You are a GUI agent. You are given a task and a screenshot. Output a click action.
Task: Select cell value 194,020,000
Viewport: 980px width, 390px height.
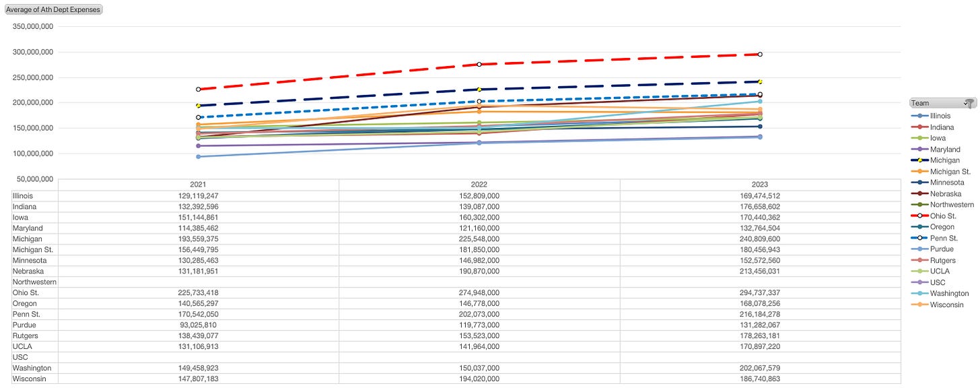click(479, 379)
